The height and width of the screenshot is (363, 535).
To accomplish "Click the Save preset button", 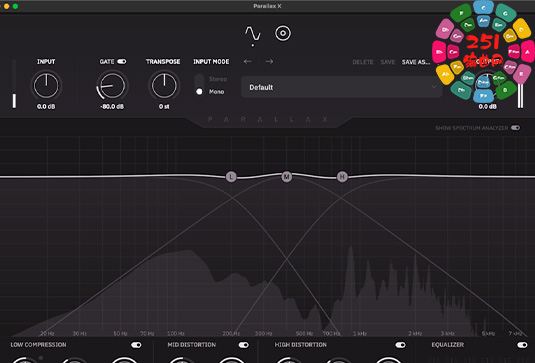I will point(388,62).
